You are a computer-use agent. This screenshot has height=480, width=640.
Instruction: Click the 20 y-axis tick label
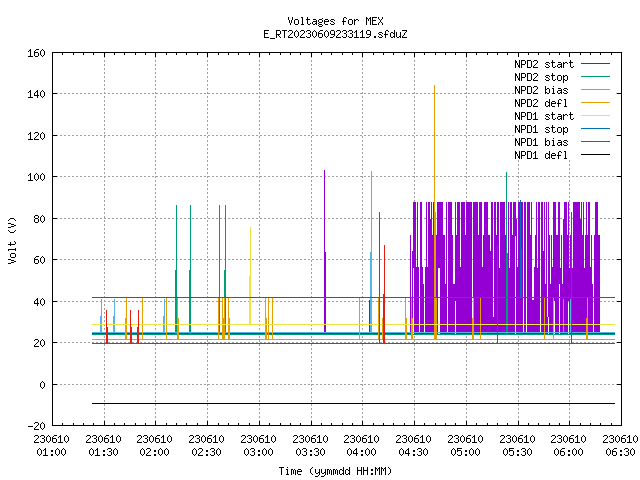pos(39,343)
